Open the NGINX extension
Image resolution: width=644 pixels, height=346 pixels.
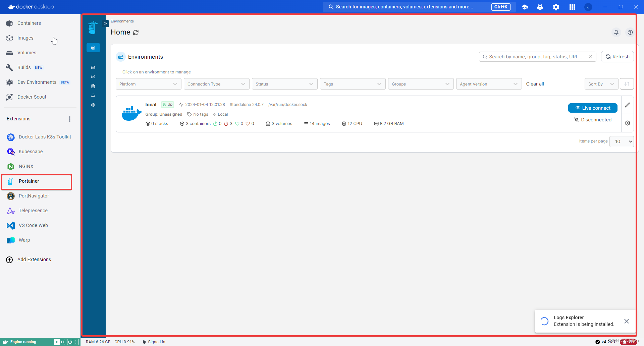point(40,166)
